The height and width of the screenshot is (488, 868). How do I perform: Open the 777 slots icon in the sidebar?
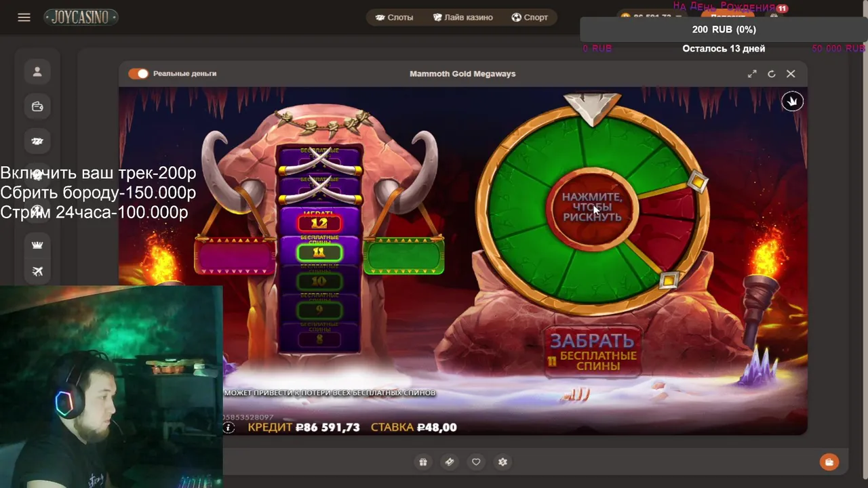pyautogui.click(x=37, y=141)
